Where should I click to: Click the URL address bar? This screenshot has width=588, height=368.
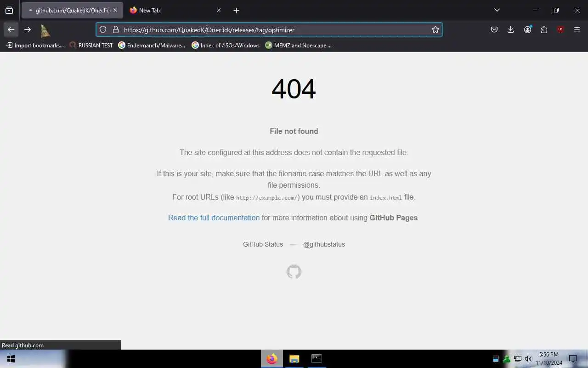click(269, 29)
